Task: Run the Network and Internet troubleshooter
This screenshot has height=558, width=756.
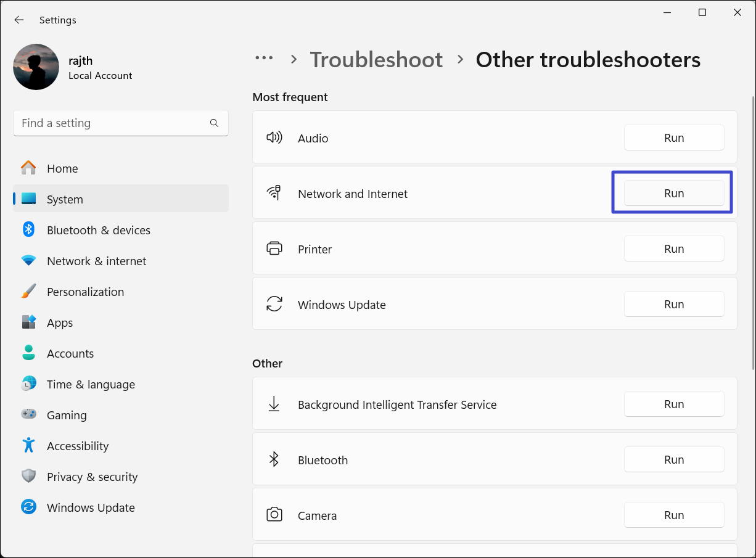Action: [673, 194]
